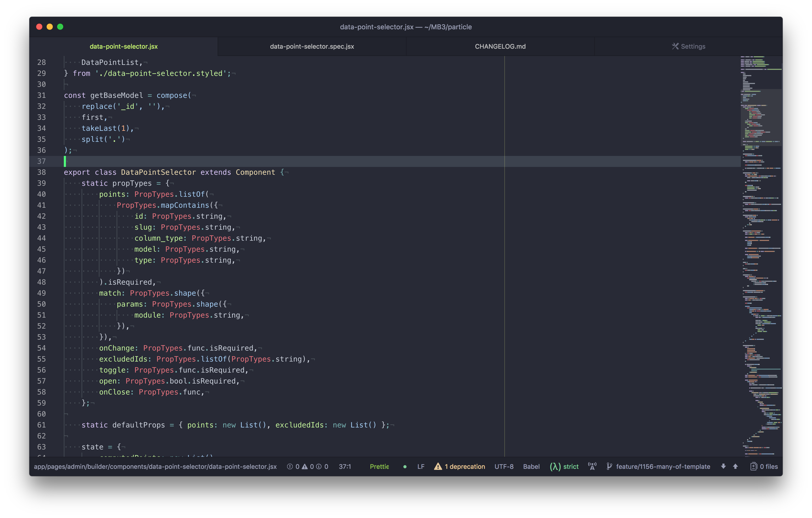Click the linter errors count icon
Image resolution: width=812 pixels, height=518 pixels.
(290, 466)
